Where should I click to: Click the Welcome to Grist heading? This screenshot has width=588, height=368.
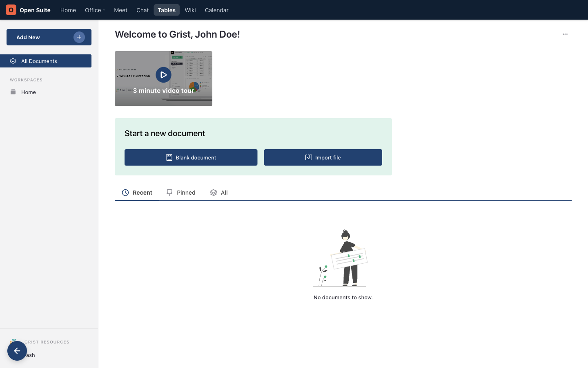click(177, 34)
